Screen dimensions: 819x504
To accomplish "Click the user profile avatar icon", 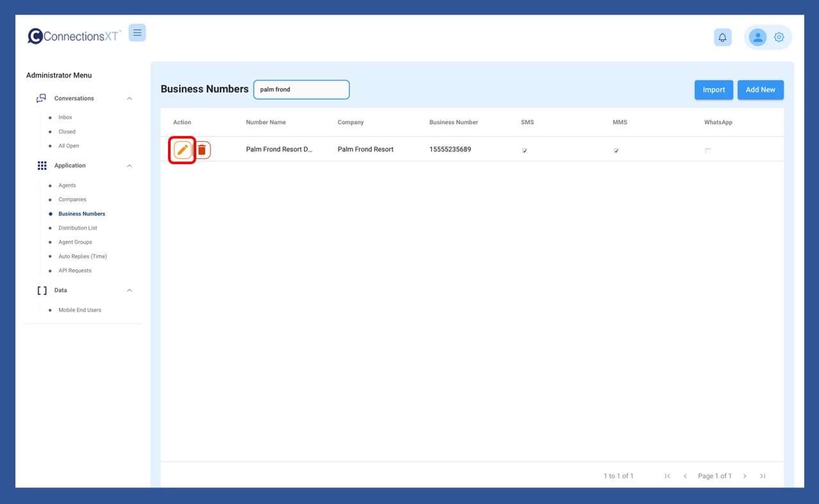I will pyautogui.click(x=757, y=37).
